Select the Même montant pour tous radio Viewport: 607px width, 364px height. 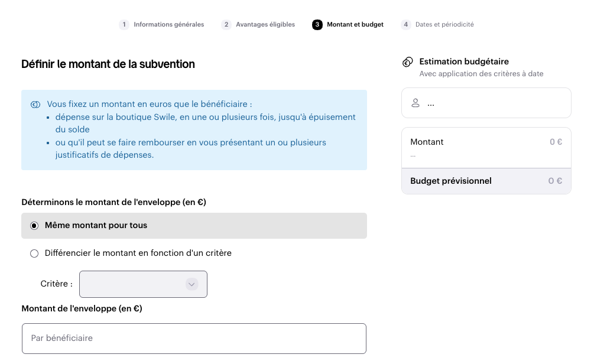(x=34, y=226)
